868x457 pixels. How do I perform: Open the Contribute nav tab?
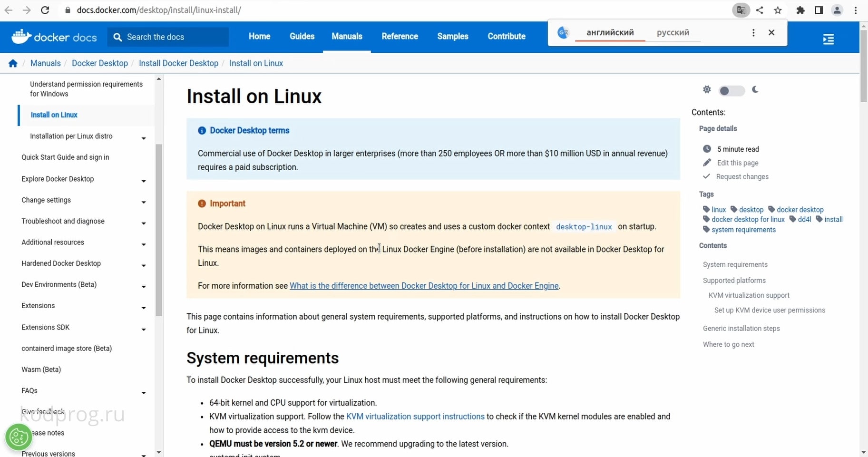click(507, 36)
